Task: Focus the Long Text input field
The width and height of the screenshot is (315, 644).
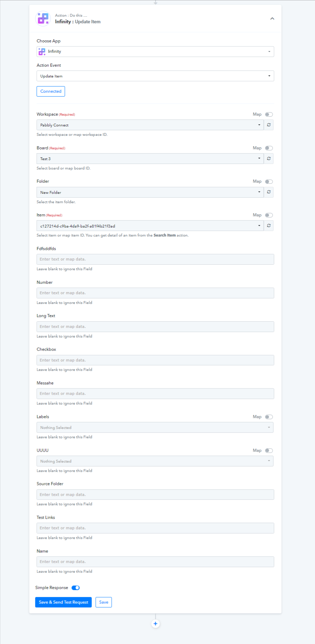Action: [155, 327]
